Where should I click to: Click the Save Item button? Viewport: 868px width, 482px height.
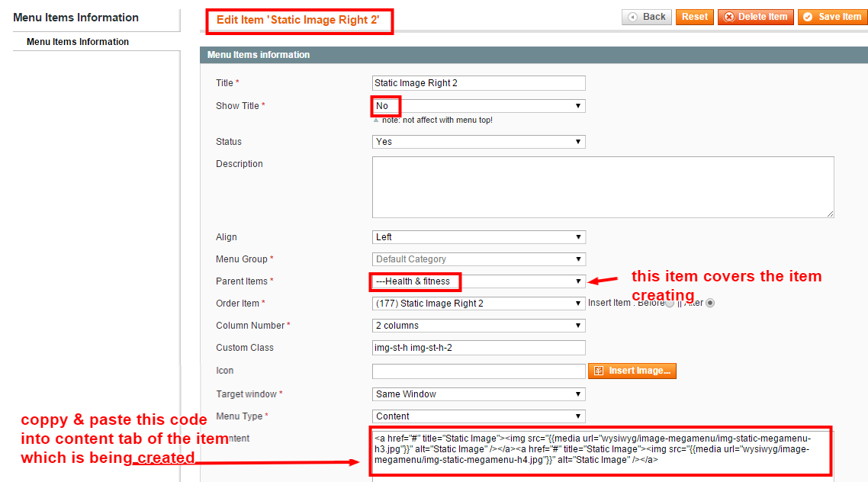[833, 17]
